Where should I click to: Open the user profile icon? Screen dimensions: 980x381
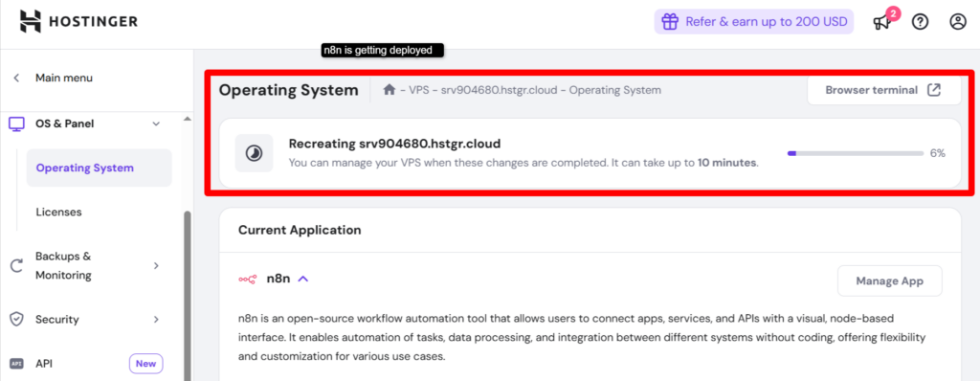[957, 22]
